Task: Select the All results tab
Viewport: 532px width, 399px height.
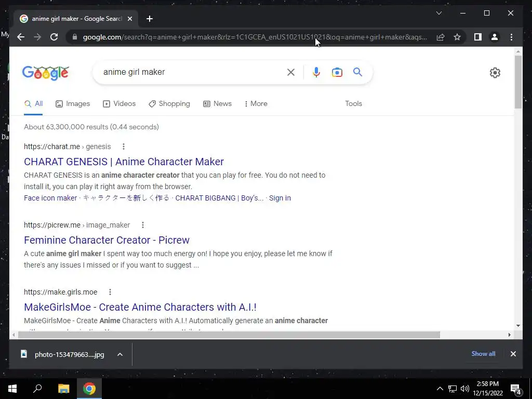Action: coord(33,104)
